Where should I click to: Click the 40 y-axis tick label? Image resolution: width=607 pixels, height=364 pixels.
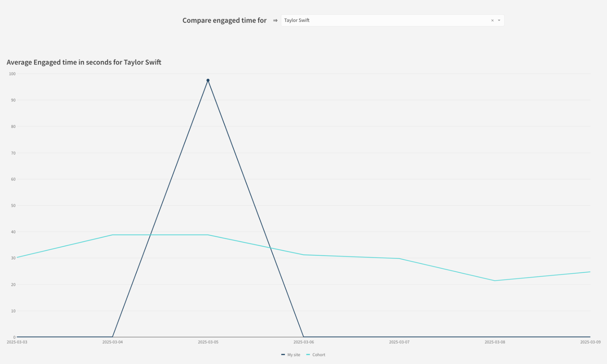13,232
